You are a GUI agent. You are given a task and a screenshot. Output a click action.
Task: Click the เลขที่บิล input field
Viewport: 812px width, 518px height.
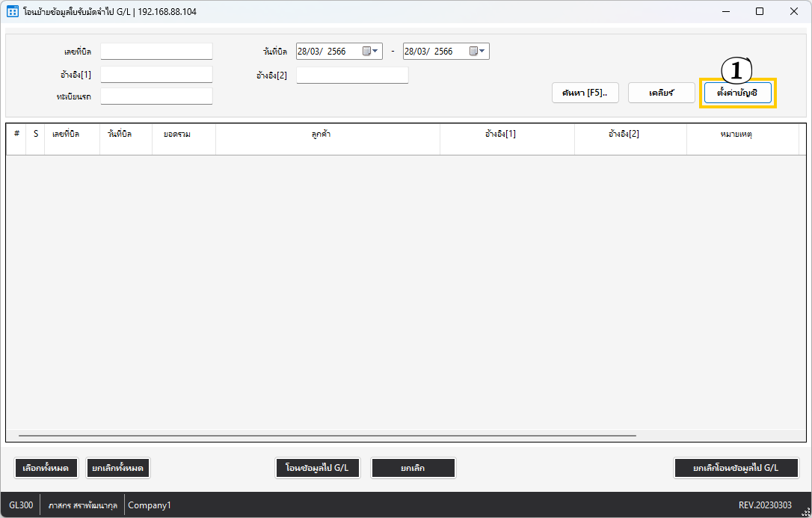coord(156,52)
